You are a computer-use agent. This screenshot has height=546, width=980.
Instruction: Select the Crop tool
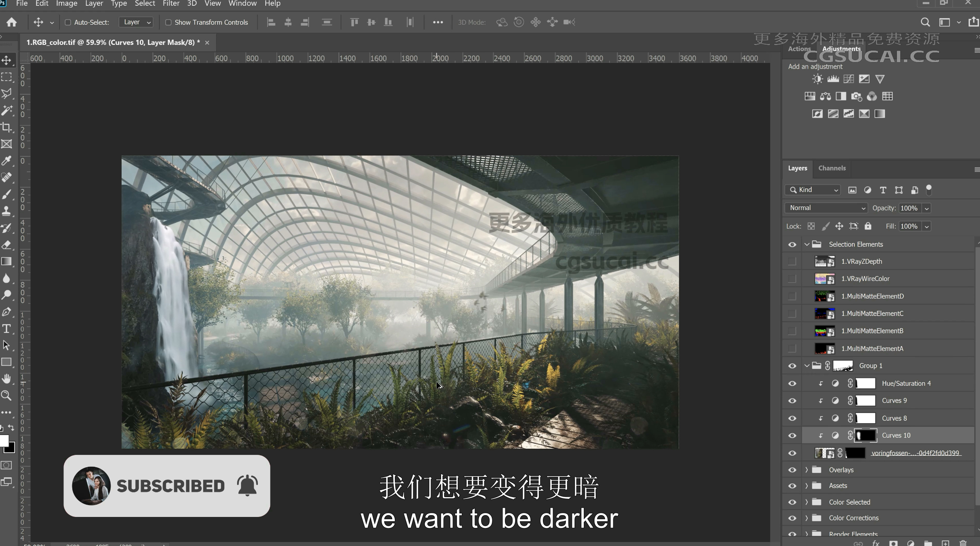[x=7, y=127]
